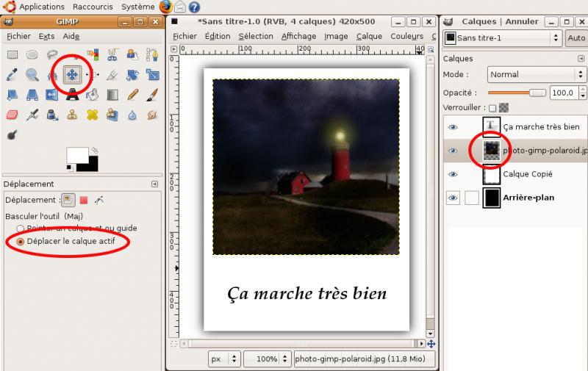Set move mode to layer
The image size is (588, 371).
pyautogui.click(x=68, y=200)
